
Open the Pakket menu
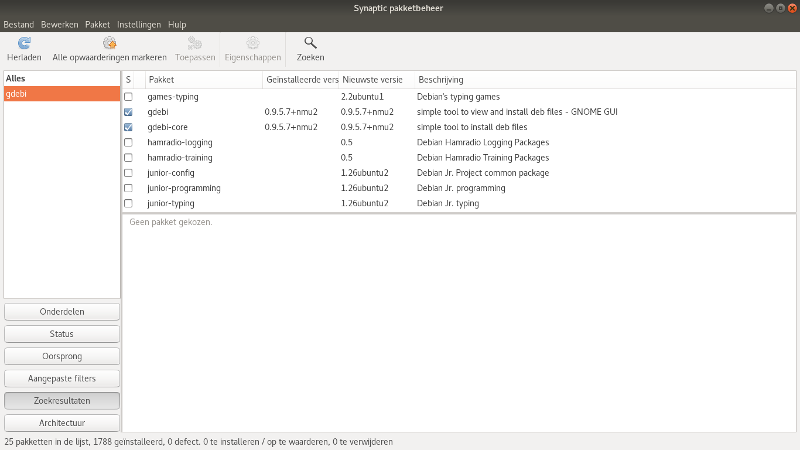97,24
